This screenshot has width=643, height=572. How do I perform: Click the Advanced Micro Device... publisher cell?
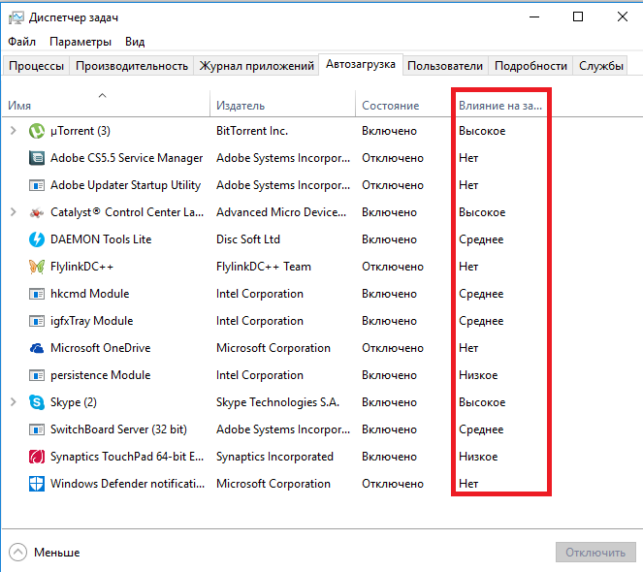click(x=281, y=212)
